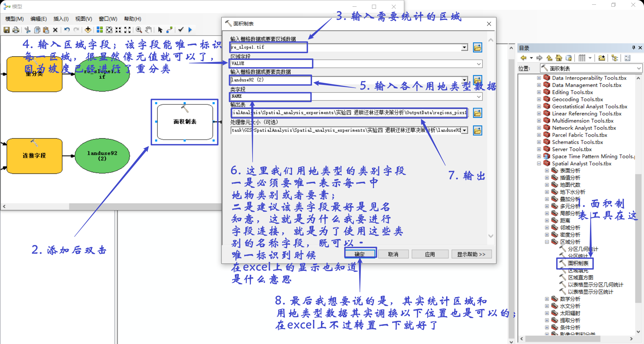
Task: Open the class field NAME dropdown
Action: pyautogui.click(x=479, y=97)
